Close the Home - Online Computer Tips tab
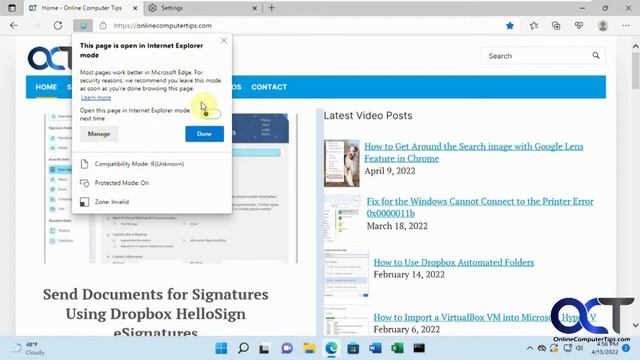 coord(136,8)
